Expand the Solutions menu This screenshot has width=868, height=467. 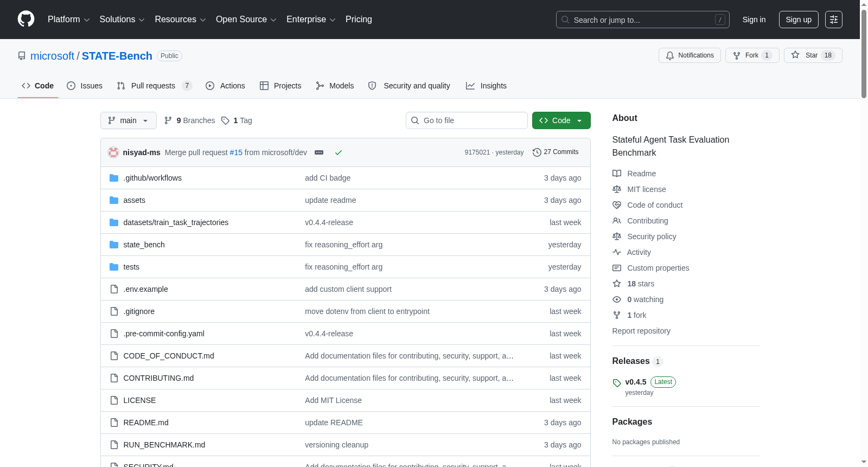tap(122, 20)
